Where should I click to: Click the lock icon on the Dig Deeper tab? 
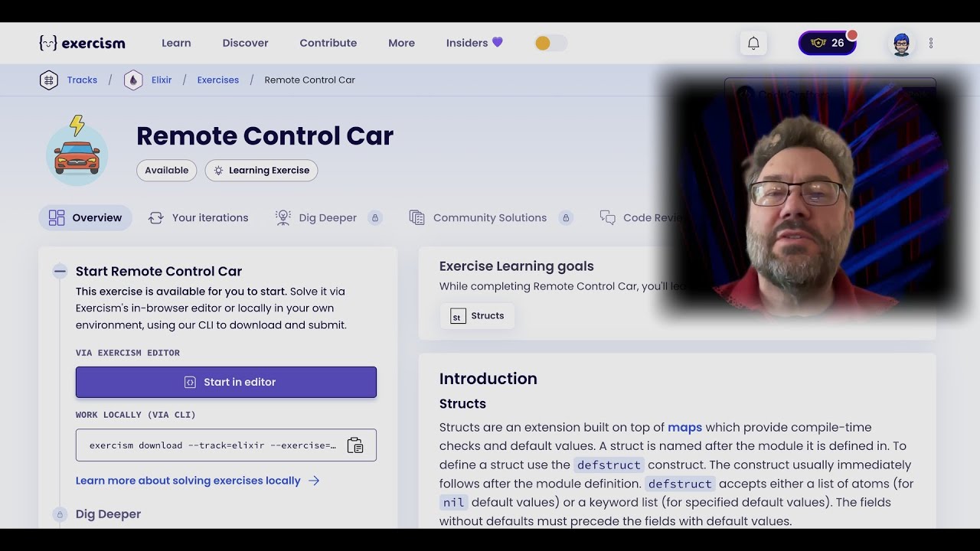point(375,218)
